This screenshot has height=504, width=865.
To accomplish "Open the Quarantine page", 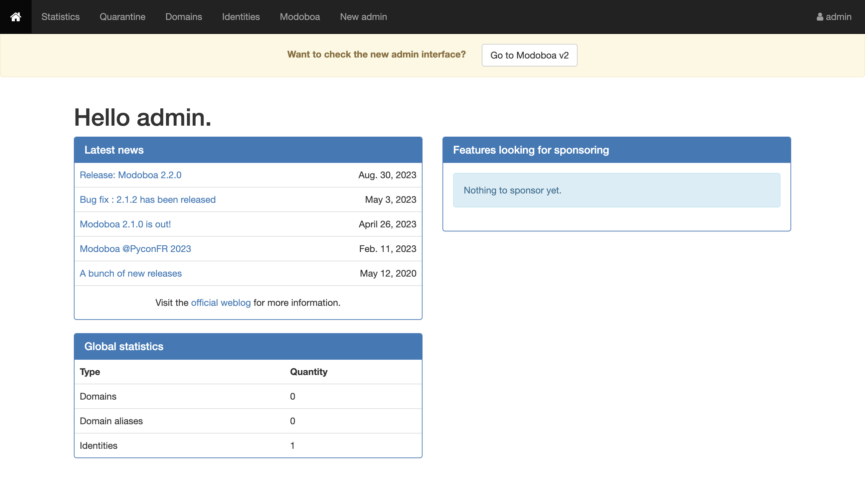I will [122, 17].
